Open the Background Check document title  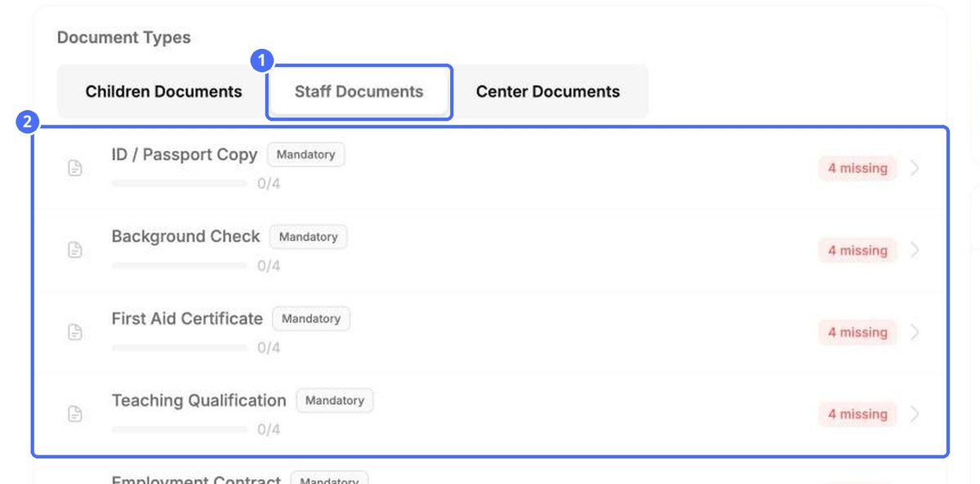[185, 236]
